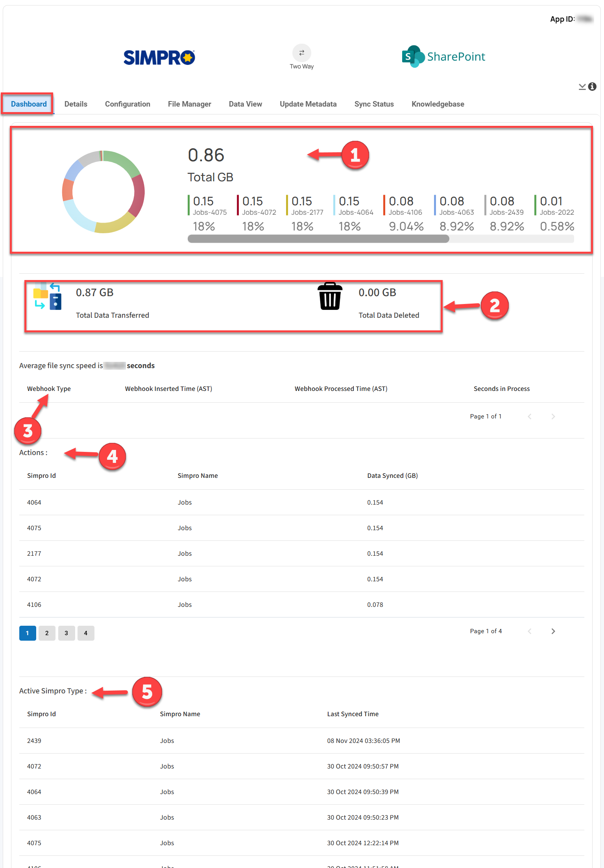This screenshot has height=868, width=604.
Task: Click the donut chart of total GB
Action: [103, 192]
